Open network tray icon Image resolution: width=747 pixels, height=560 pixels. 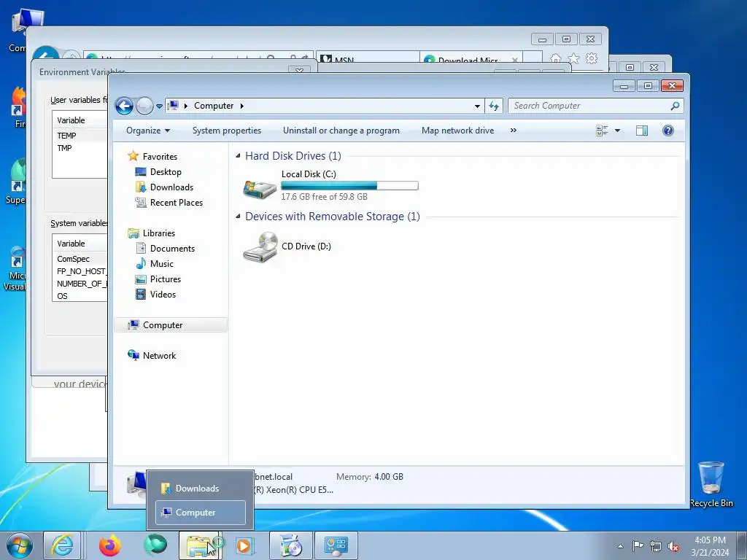click(656, 546)
